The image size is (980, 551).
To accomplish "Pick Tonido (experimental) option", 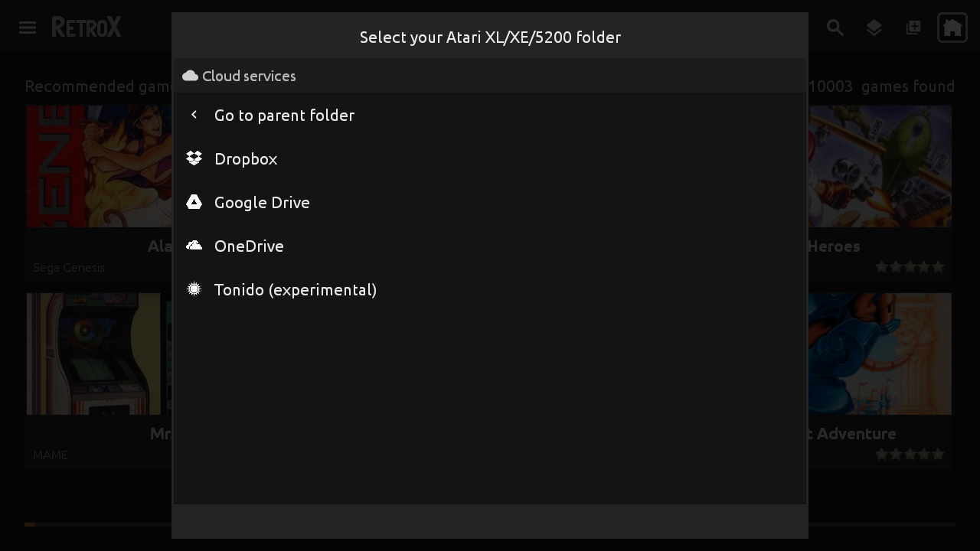I will coord(490,289).
